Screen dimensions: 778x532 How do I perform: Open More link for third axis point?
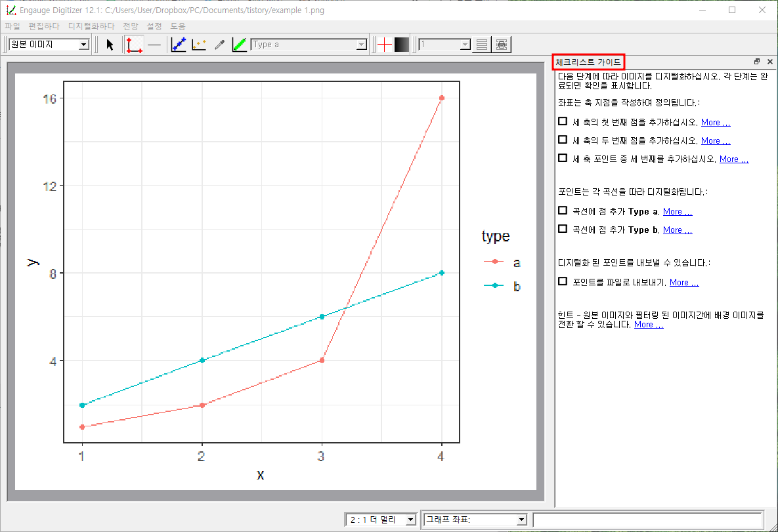pyautogui.click(x=734, y=159)
